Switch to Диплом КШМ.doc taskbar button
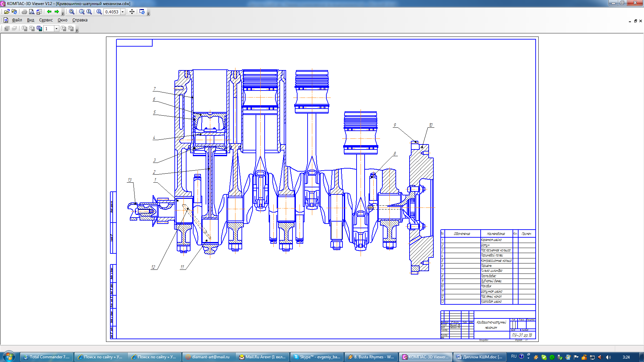644x362 pixels. click(x=480, y=357)
